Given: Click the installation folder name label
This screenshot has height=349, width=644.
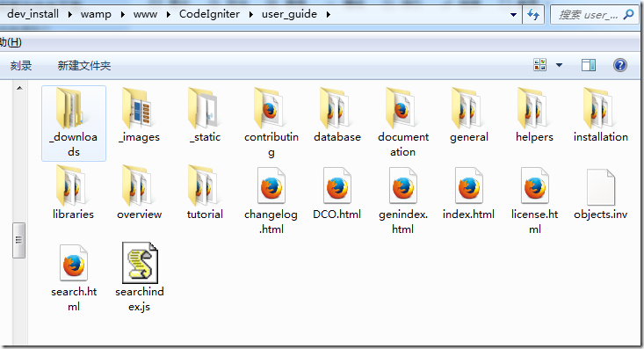Looking at the screenshot, I should pyautogui.click(x=600, y=137).
